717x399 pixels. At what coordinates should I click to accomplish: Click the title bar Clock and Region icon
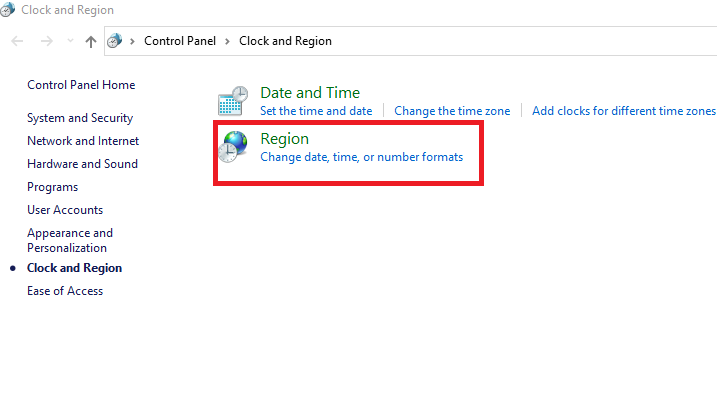point(7,10)
